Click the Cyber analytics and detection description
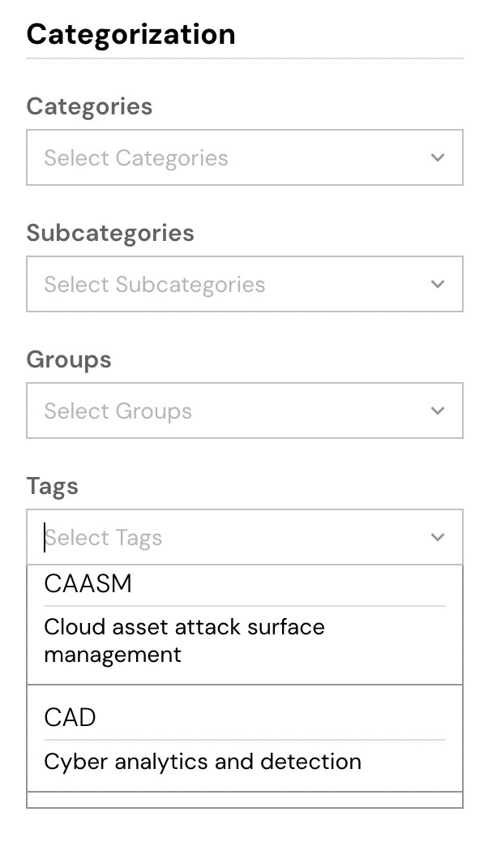488x868 pixels. click(203, 761)
